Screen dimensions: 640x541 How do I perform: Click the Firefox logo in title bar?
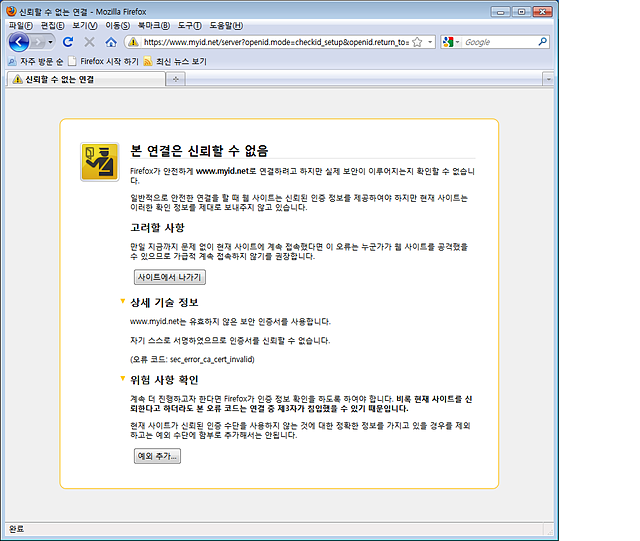[x=11, y=11]
